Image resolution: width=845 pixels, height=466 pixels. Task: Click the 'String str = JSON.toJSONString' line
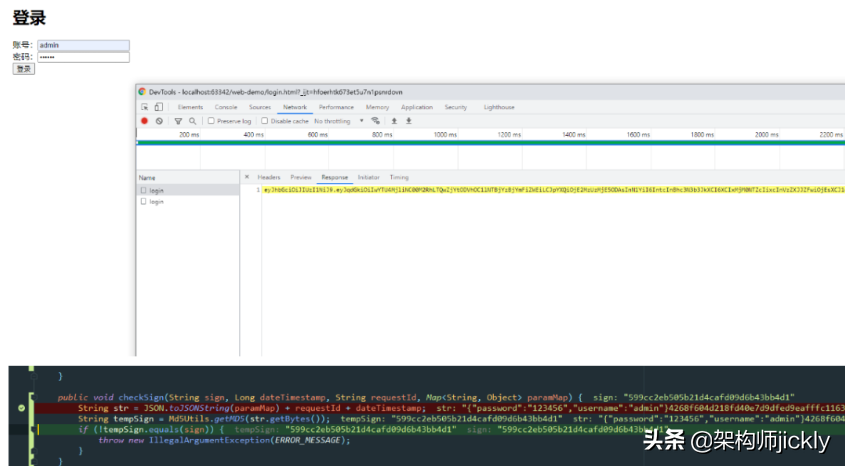coord(252,408)
